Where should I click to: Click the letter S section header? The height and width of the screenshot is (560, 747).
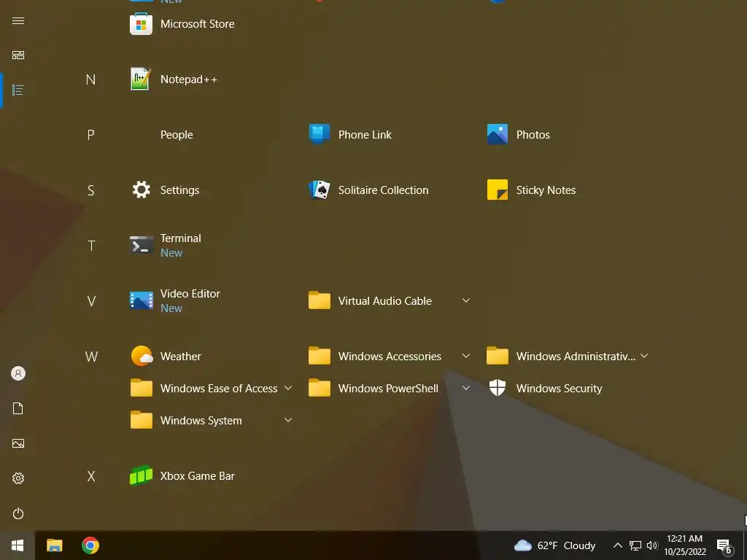(x=90, y=190)
